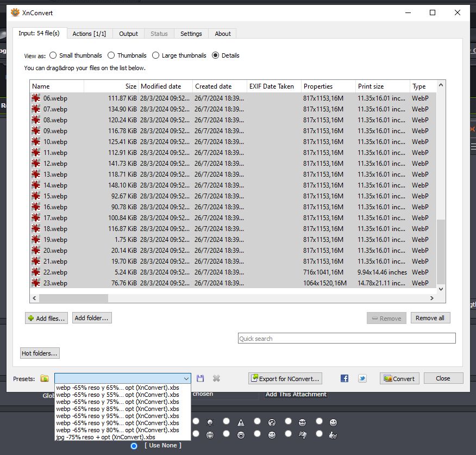Select the row named 19.webp

(x=233, y=240)
